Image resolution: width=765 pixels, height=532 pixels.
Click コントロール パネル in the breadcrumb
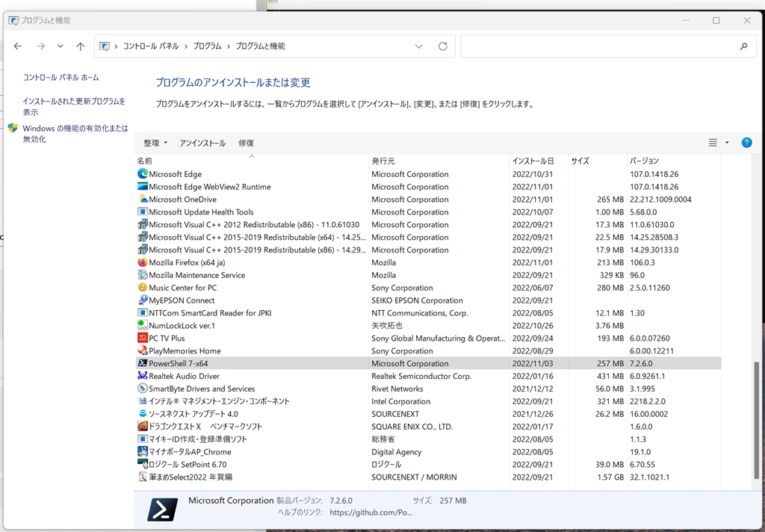pyautogui.click(x=151, y=46)
